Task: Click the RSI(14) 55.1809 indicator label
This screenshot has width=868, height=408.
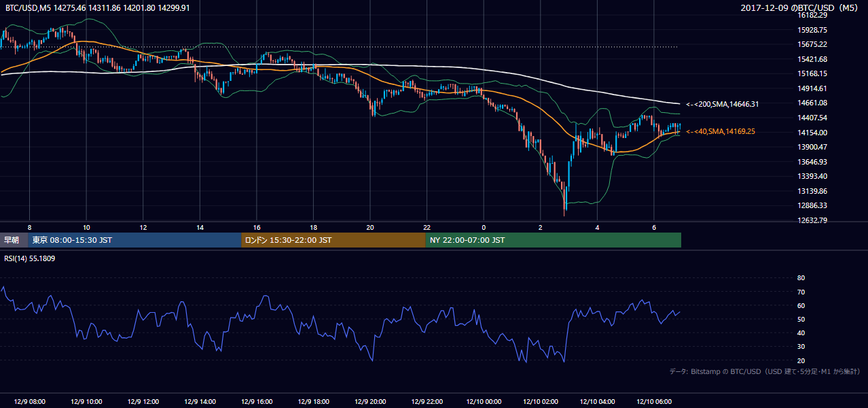Action: (30, 258)
